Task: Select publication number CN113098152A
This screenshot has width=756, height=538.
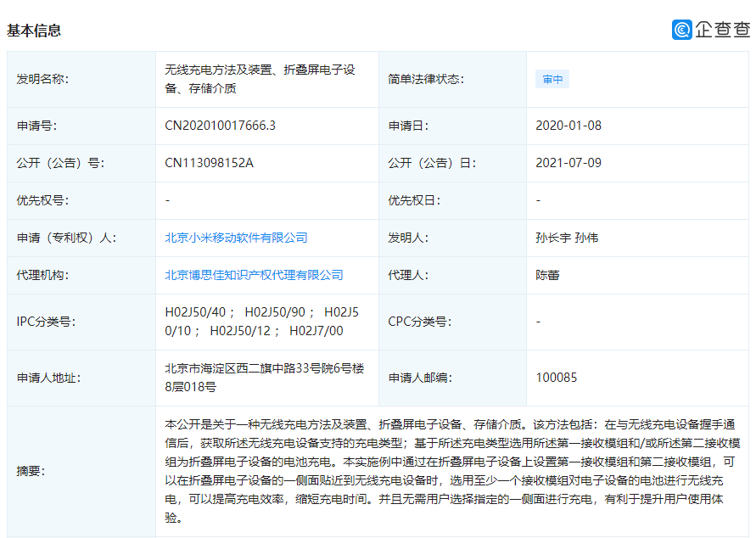Action: tap(209, 163)
